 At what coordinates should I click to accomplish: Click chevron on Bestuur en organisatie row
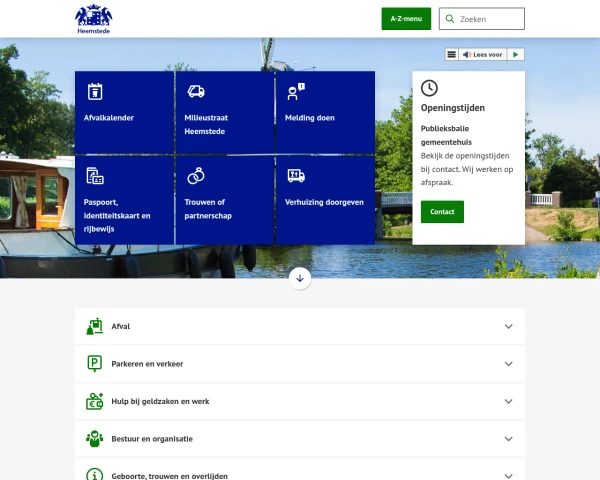click(509, 439)
